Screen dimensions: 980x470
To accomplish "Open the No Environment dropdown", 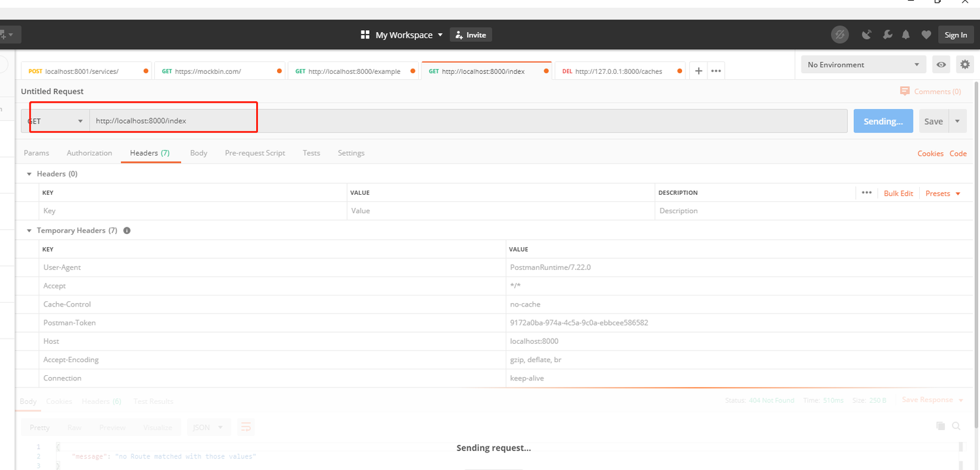I will coord(864,65).
